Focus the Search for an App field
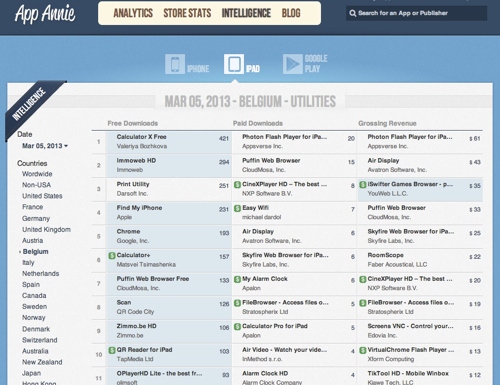Image resolution: width=500 pixels, height=385 pixels. (x=416, y=13)
